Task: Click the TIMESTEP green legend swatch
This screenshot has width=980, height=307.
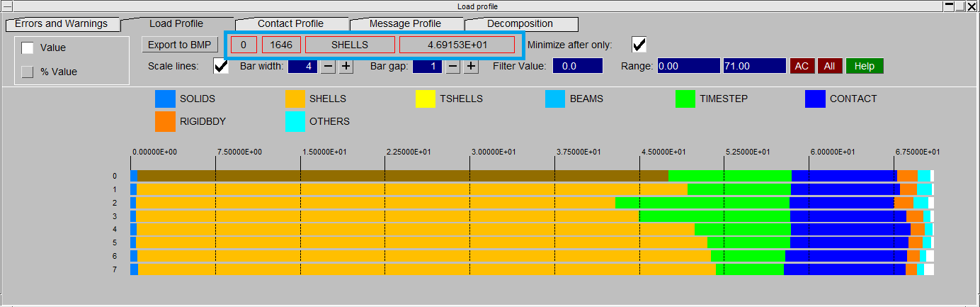Action: pos(685,99)
